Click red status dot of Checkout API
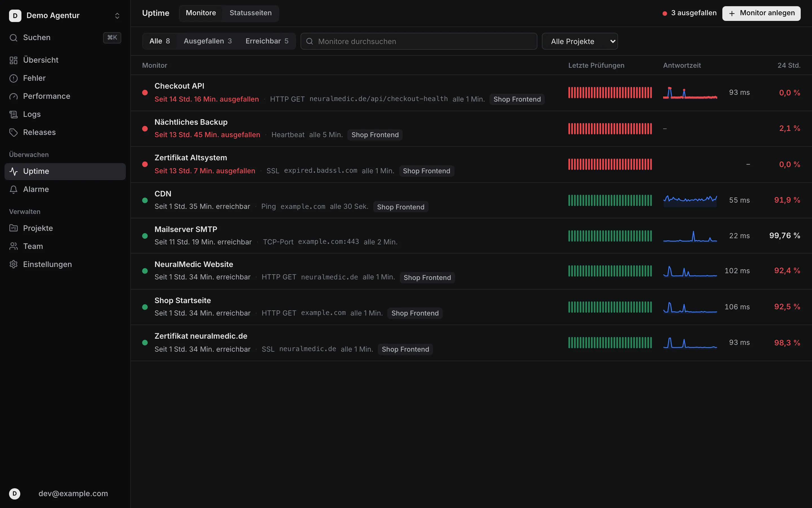 coord(145,92)
